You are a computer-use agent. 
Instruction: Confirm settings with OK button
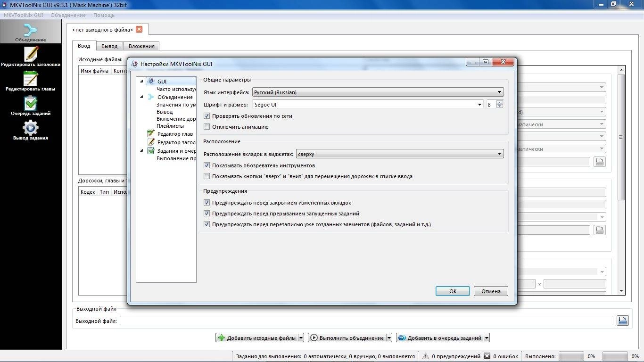pyautogui.click(x=453, y=291)
